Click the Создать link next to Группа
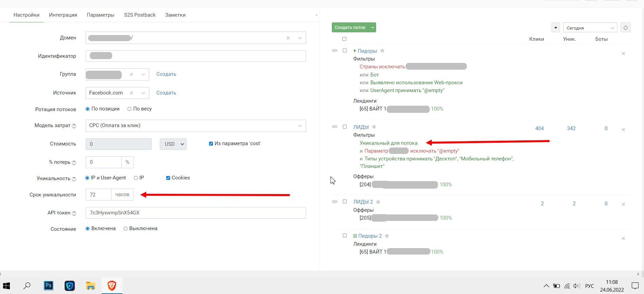644x294 pixels. tap(166, 74)
